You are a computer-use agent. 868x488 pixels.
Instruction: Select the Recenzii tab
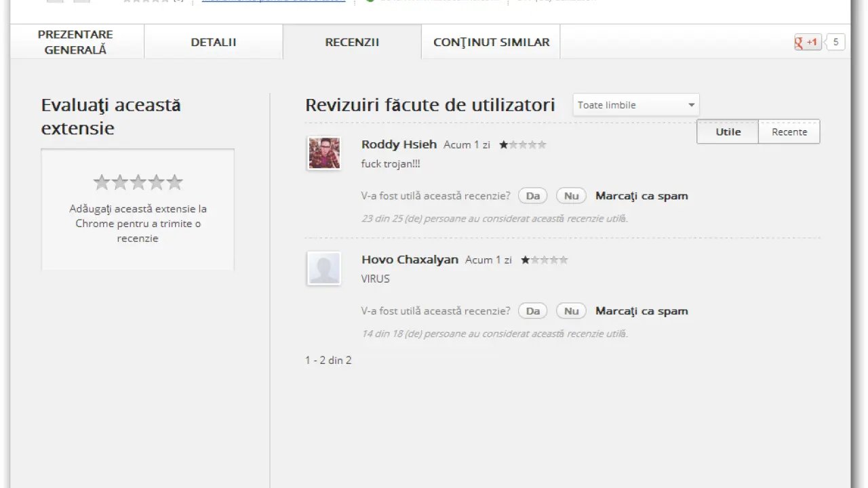pos(352,42)
